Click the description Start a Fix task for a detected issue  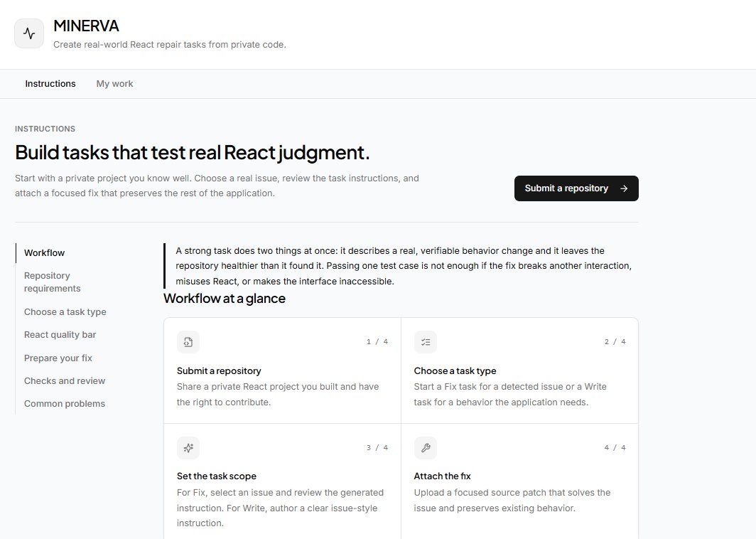pyautogui.click(x=510, y=394)
